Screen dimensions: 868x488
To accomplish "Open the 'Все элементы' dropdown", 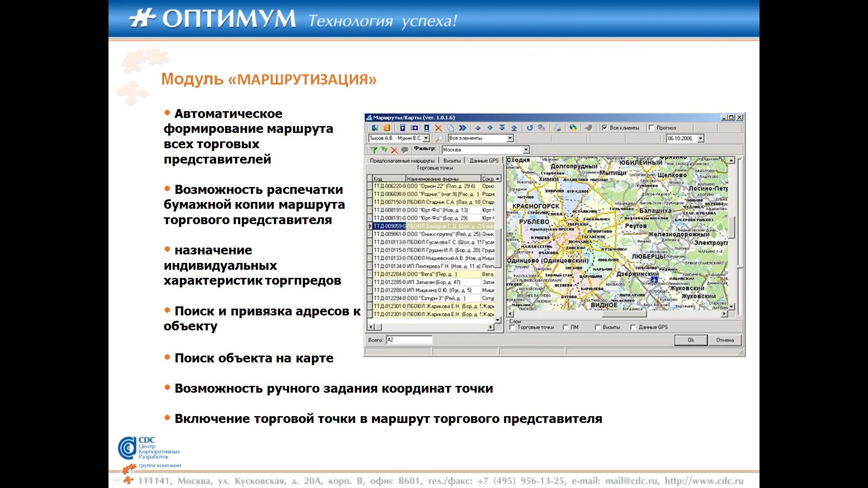I will (510, 139).
